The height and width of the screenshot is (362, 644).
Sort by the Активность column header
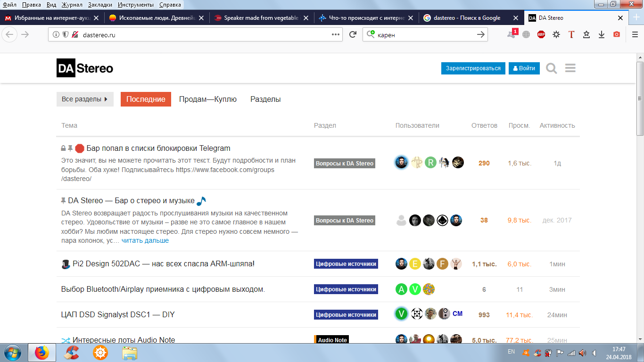557,125
